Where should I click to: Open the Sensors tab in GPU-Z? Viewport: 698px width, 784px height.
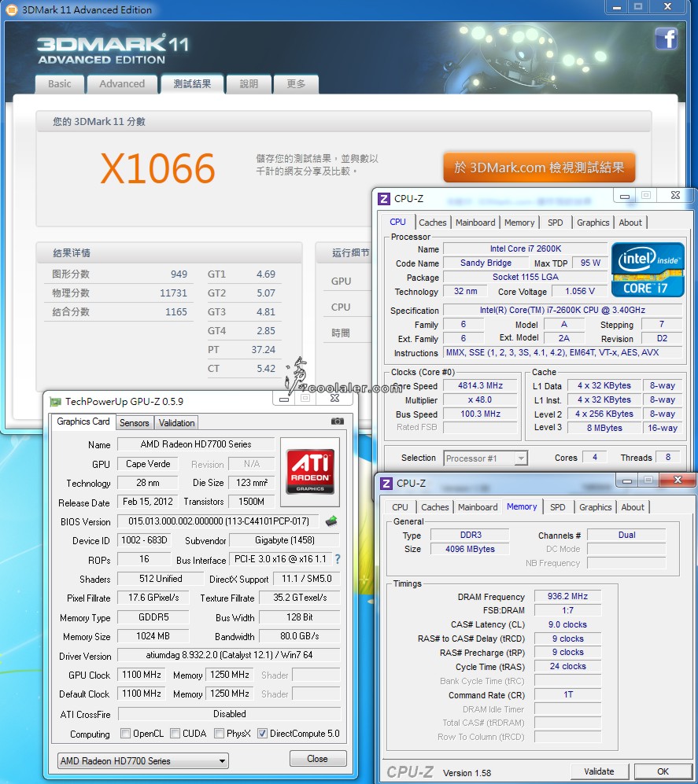[x=135, y=423]
